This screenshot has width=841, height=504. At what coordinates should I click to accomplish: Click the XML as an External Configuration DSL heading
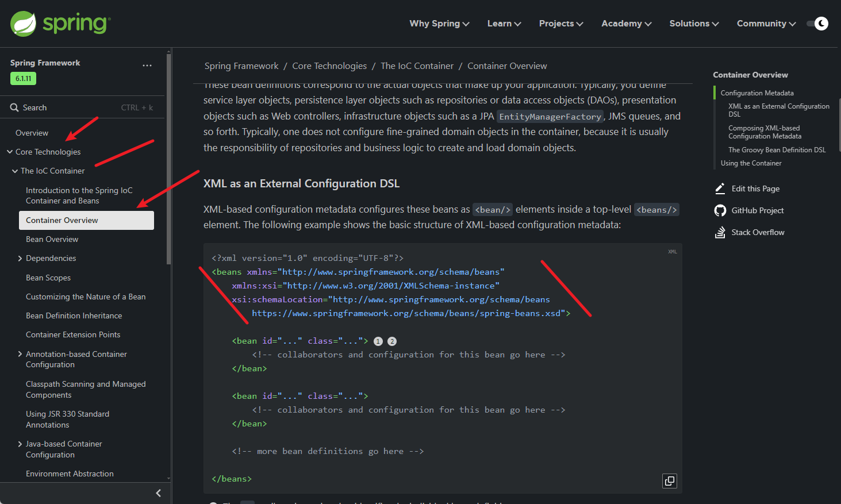coord(301,183)
